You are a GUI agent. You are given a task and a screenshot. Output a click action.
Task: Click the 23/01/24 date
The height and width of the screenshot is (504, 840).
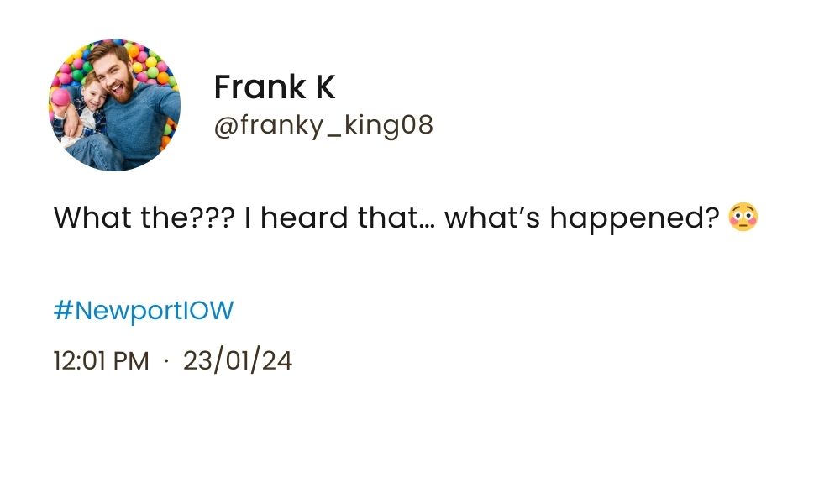[238, 361]
